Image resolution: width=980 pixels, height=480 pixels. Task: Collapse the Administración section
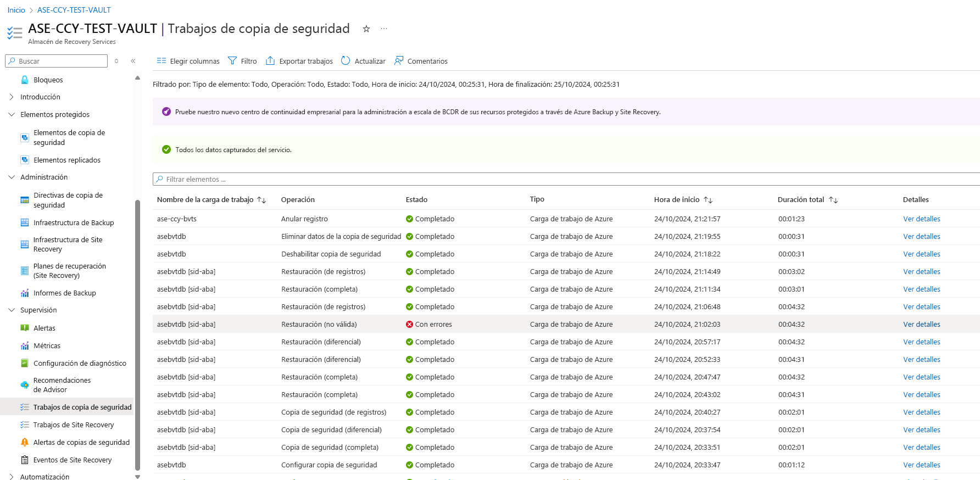click(x=12, y=177)
